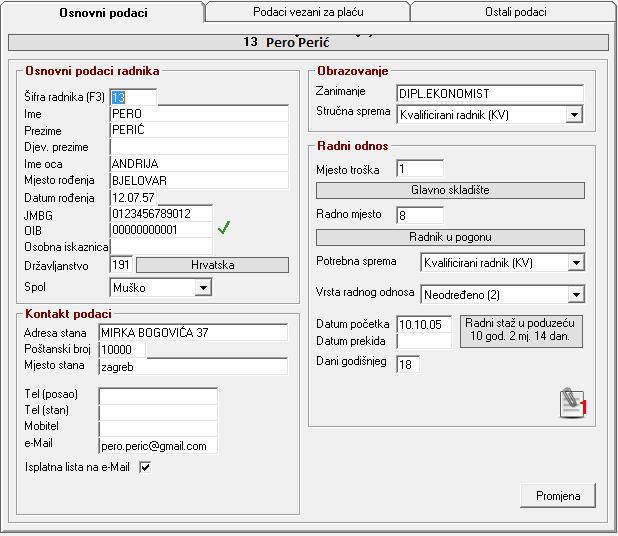Viewport: 618px width, 536px height.
Task: Expand the Stručna sprema combo box
Action: (x=574, y=115)
